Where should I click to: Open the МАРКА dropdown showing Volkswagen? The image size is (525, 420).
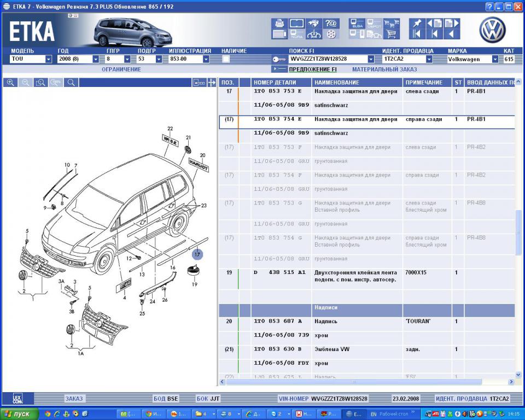tap(495, 59)
